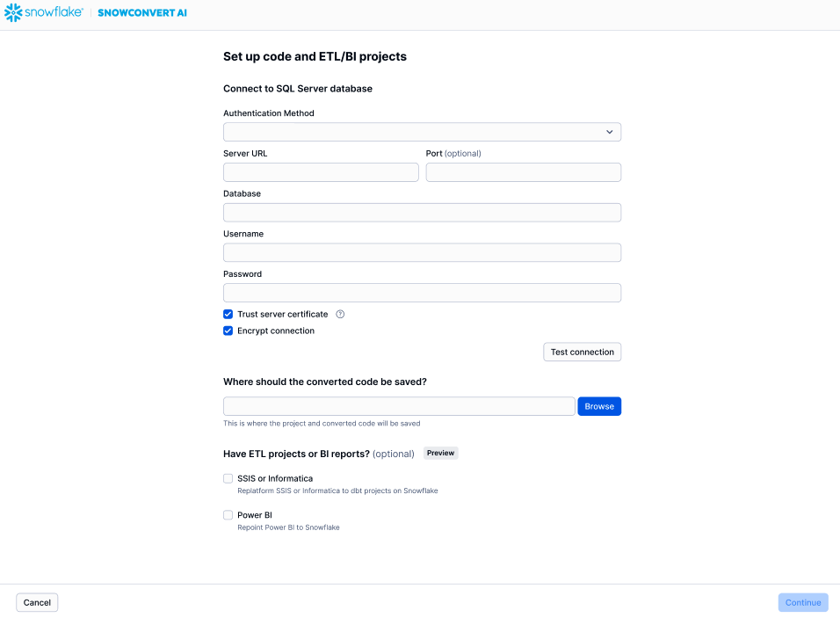Toggle the Trust server certificate checkbox
840x618 pixels.
tap(228, 314)
